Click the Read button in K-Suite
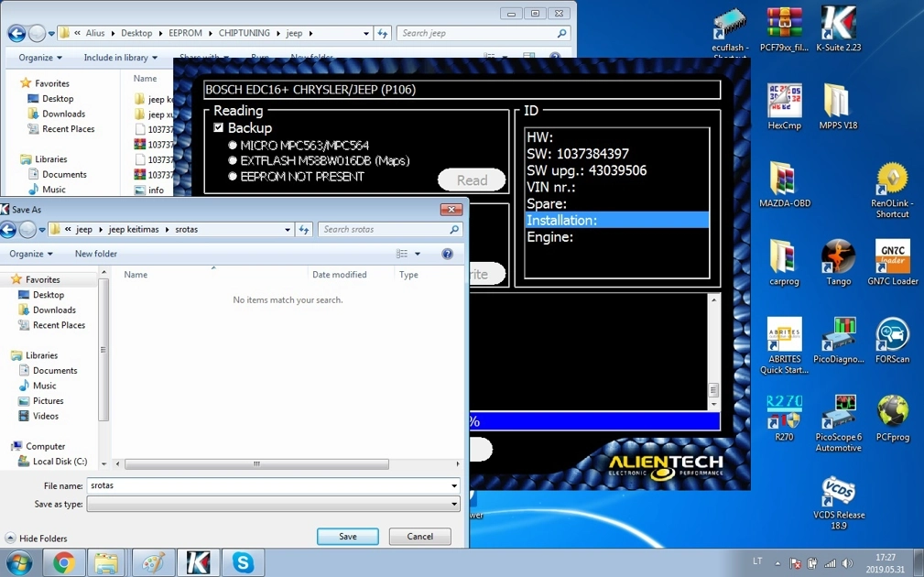Screen dimensions: 924x577 [x=472, y=180]
